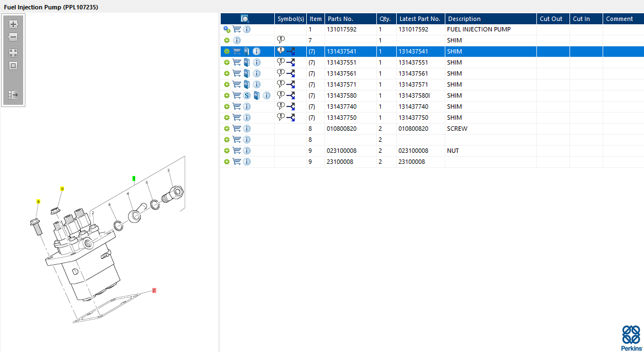Add screw 010800820 to cart
This screenshot has height=352, width=644.
[237, 129]
